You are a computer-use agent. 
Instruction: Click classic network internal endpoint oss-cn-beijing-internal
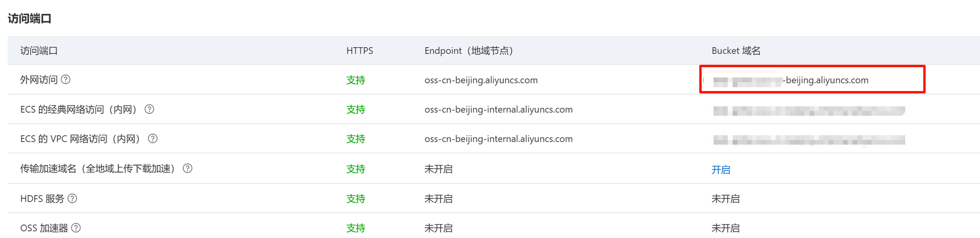(x=498, y=109)
